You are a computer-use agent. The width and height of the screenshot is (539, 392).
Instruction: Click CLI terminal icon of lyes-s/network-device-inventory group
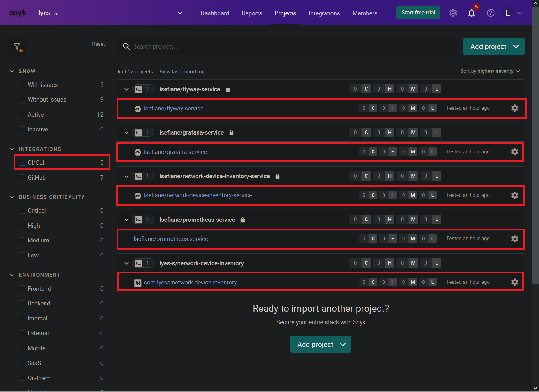click(x=138, y=263)
